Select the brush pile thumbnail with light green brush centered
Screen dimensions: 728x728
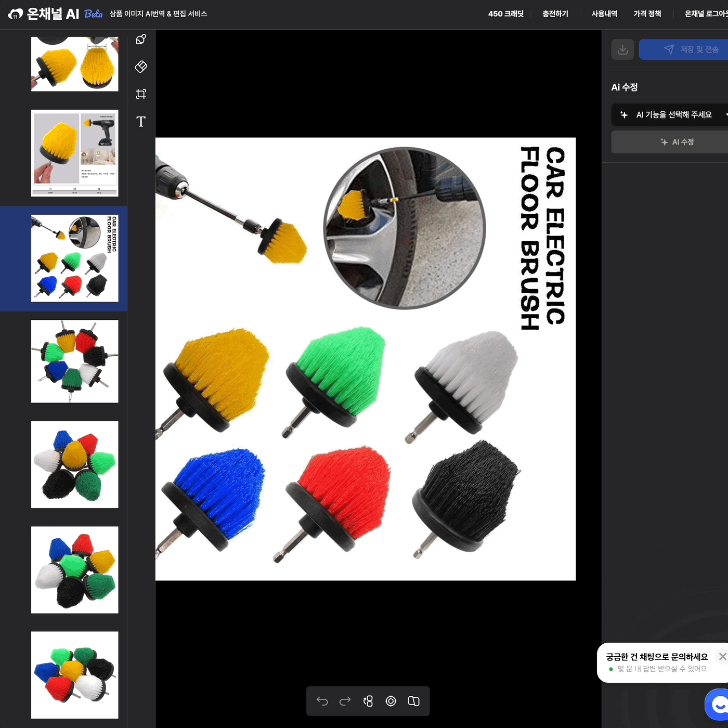[x=75, y=570]
